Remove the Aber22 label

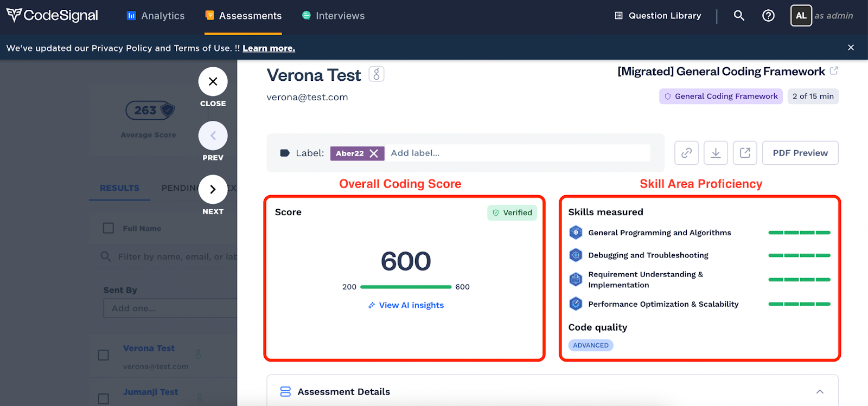click(374, 153)
